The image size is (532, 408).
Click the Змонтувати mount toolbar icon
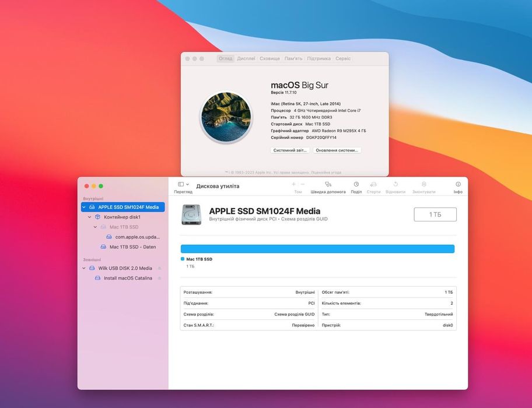pos(423,184)
